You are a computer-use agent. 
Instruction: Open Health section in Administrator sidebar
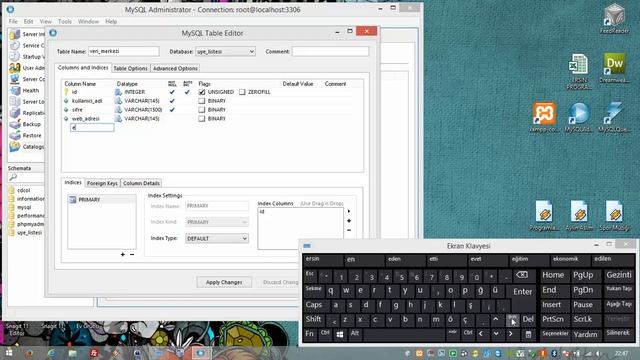point(25,90)
